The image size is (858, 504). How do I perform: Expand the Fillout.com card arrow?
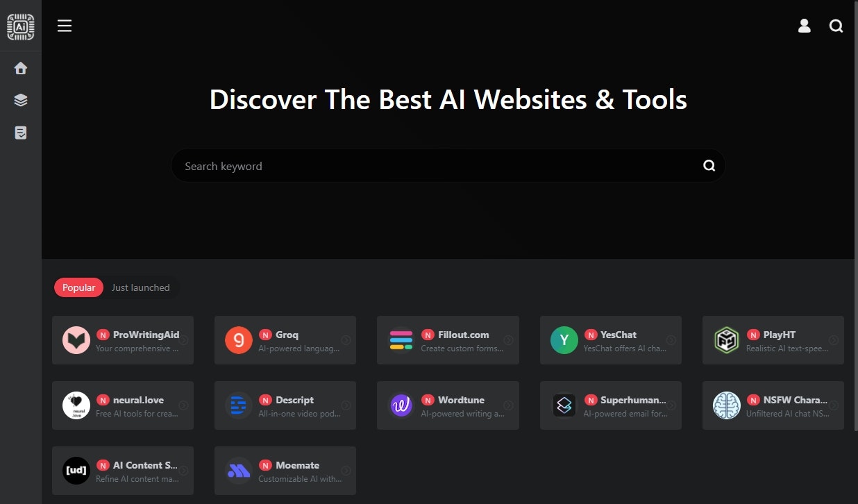pyautogui.click(x=507, y=339)
